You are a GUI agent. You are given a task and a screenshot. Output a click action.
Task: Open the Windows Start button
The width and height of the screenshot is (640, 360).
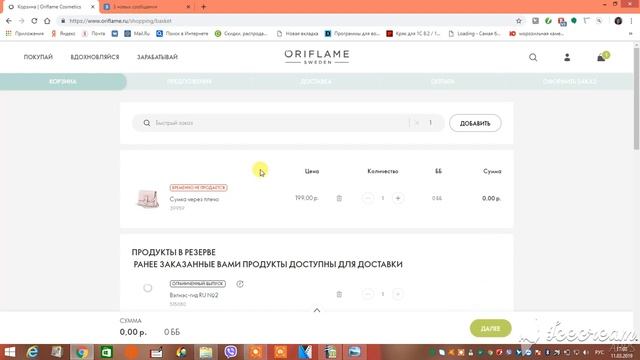(9, 352)
